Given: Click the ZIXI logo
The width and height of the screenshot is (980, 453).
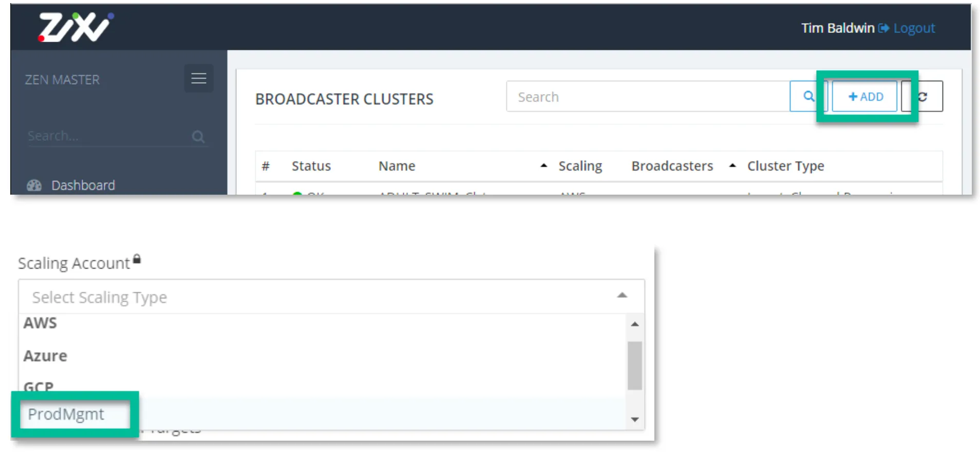Looking at the screenshot, I should [x=76, y=27].
